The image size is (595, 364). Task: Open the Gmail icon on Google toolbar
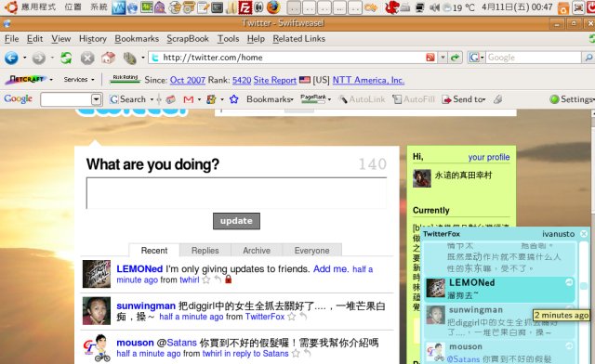189,99
